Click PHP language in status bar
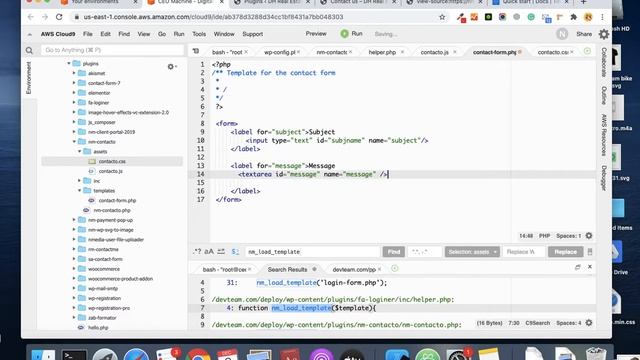Image resolution: width=640 pixels, height=360 pixels. coord(544,236)
